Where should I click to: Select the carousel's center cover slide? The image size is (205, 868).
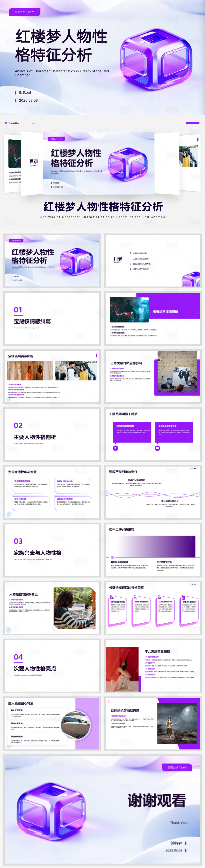click(x=99, y=163)
